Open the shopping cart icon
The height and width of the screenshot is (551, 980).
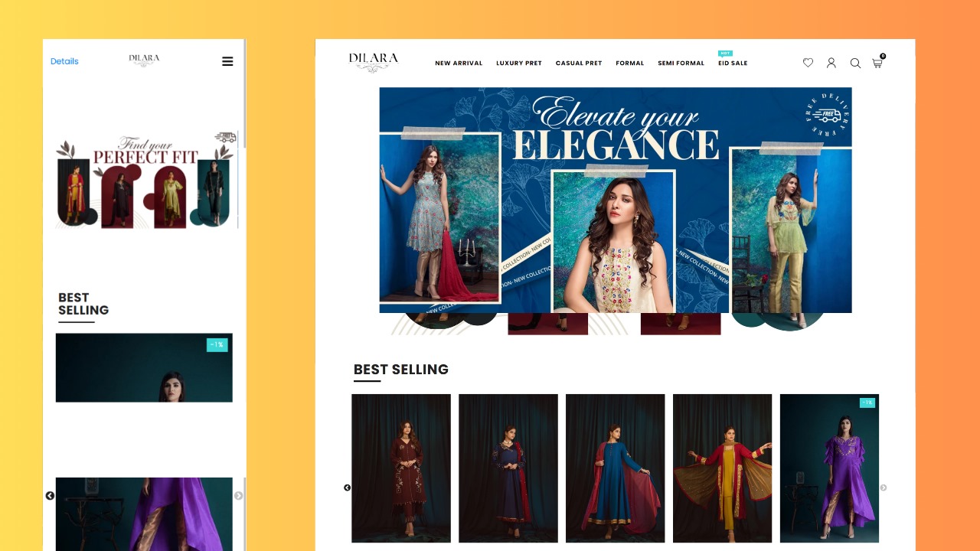[878, 62]
